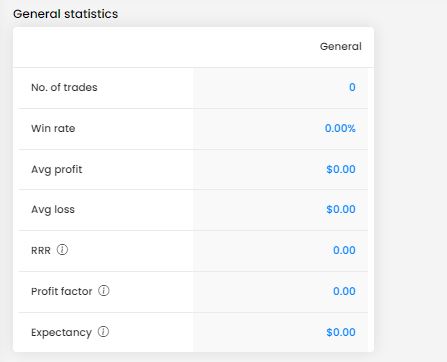Click the Expectancy info icon
This screenshot has width=447, height=362.
coord(103,332)
